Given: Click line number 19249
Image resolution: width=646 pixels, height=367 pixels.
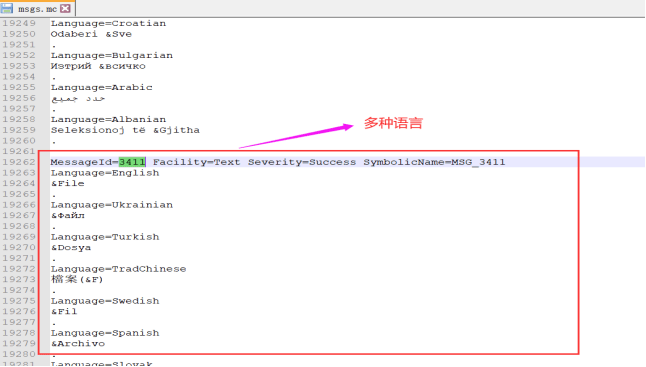Looking at the screenshot, I should 19,23.
